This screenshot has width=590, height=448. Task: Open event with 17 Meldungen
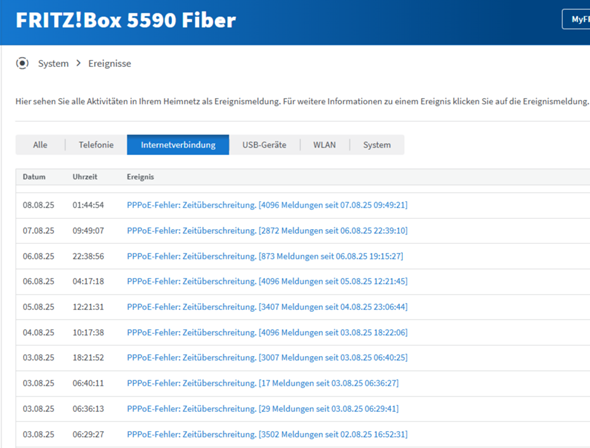coord(263,383)
